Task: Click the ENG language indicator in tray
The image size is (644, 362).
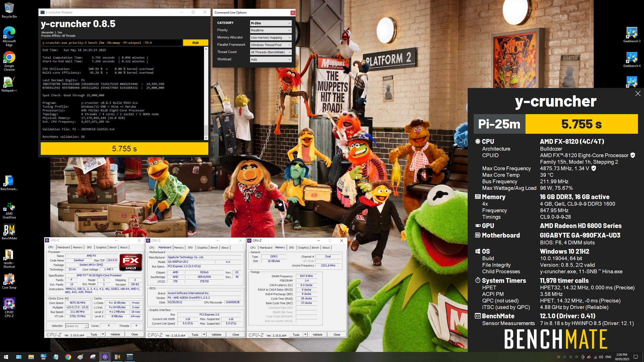Action: [608, 357]
